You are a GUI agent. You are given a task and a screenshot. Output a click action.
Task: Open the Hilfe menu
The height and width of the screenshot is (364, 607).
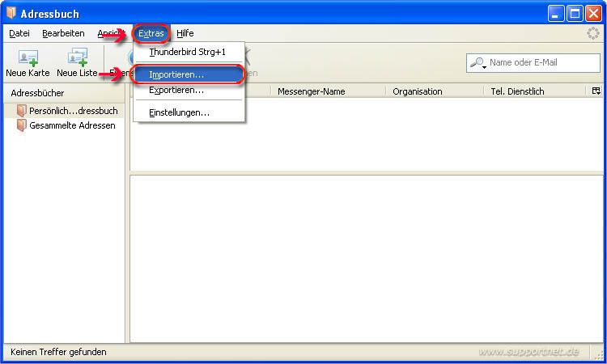185,33
